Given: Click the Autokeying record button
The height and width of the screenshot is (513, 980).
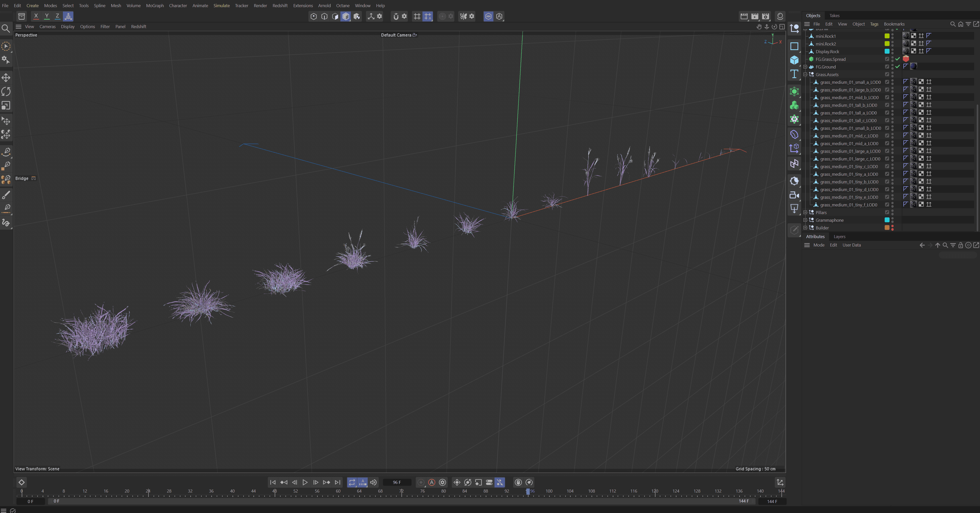Looking at the screenshot, I should 431,482.
